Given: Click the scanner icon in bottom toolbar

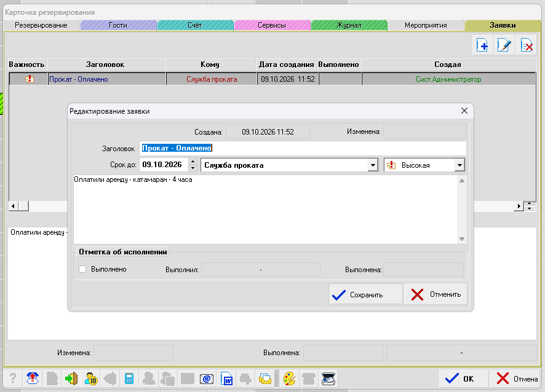Looking at the screenshot, I should point(328,378).
